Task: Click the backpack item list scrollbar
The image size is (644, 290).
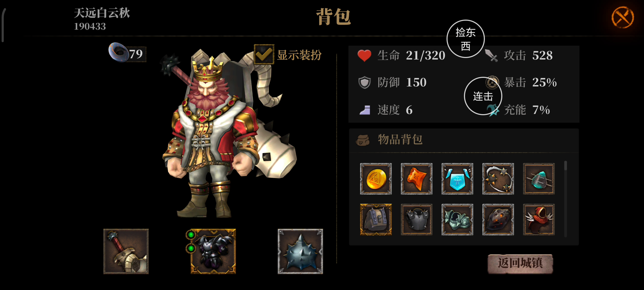Action: pyautogui.click(x=565, y=199)
